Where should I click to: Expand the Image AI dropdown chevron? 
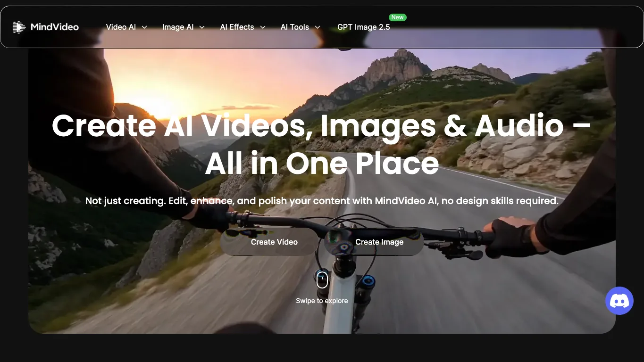coord(202,27)
